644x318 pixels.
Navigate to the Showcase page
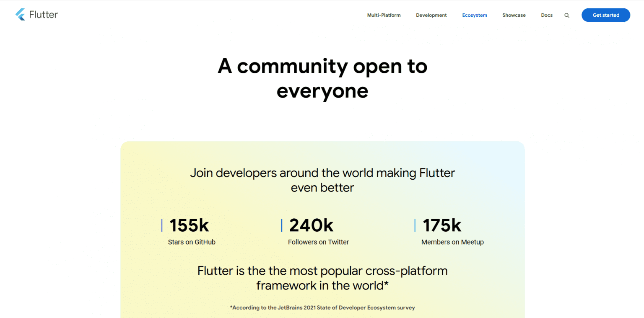[x=514, y=15]
